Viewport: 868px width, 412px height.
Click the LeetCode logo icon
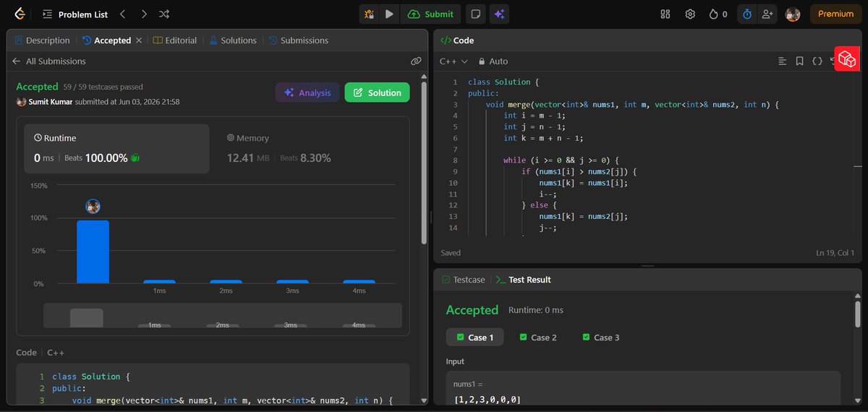pyautogui.click(x=20, y=14)
